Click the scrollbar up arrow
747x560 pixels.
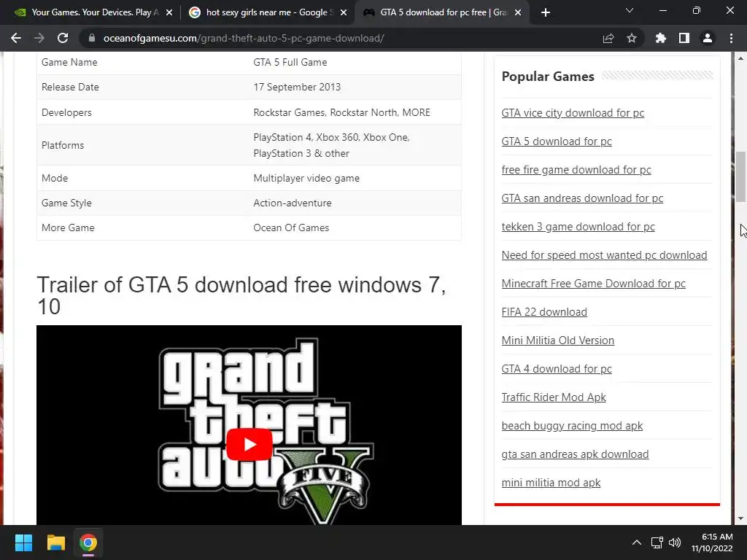[x=740, y=58]
